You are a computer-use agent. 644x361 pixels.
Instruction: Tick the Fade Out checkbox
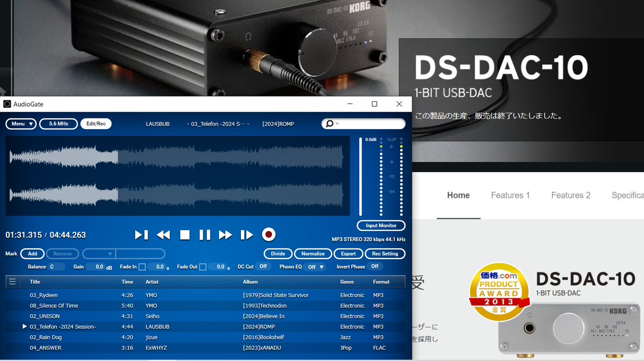click(203, 267)
